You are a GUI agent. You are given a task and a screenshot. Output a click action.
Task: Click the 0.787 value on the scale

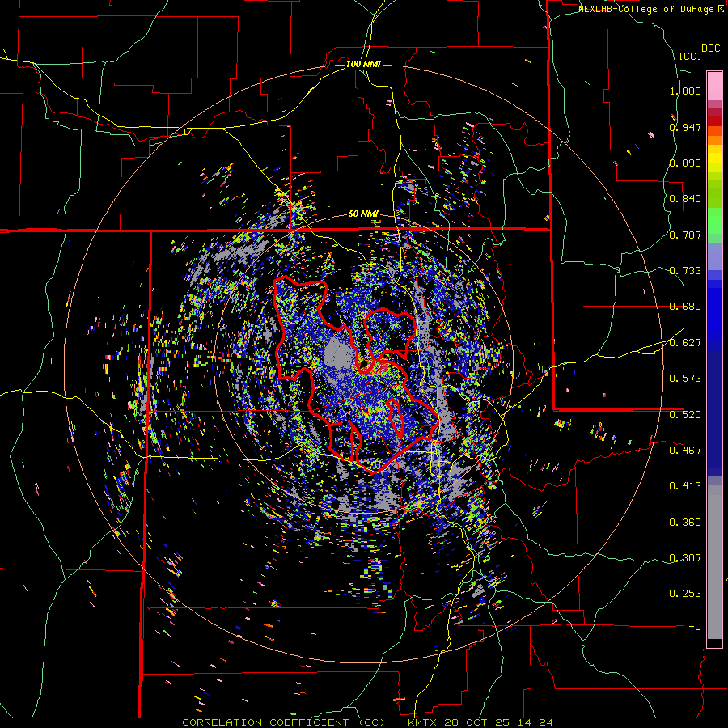(685, 235)
